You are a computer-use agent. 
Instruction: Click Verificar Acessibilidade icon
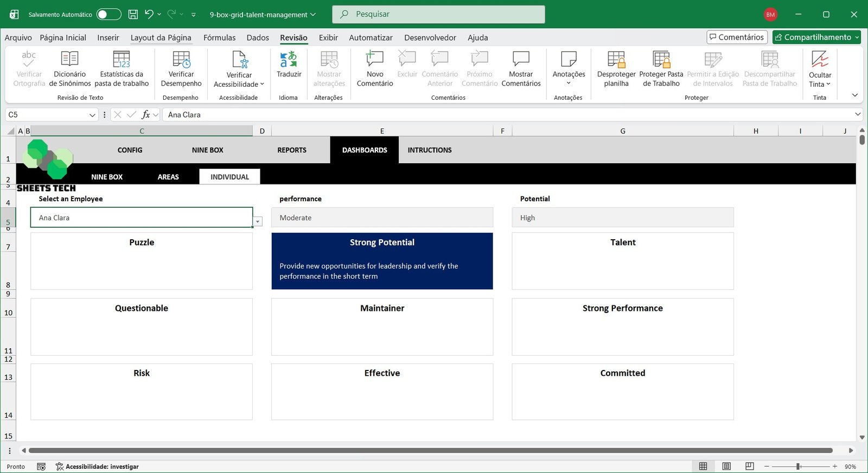(x=239, y=59)
